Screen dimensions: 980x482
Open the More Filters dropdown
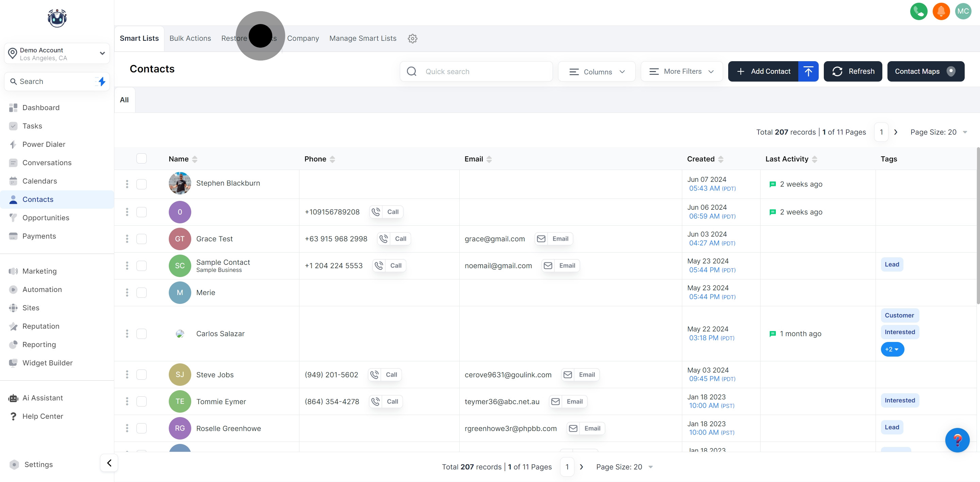pos(681,71)
